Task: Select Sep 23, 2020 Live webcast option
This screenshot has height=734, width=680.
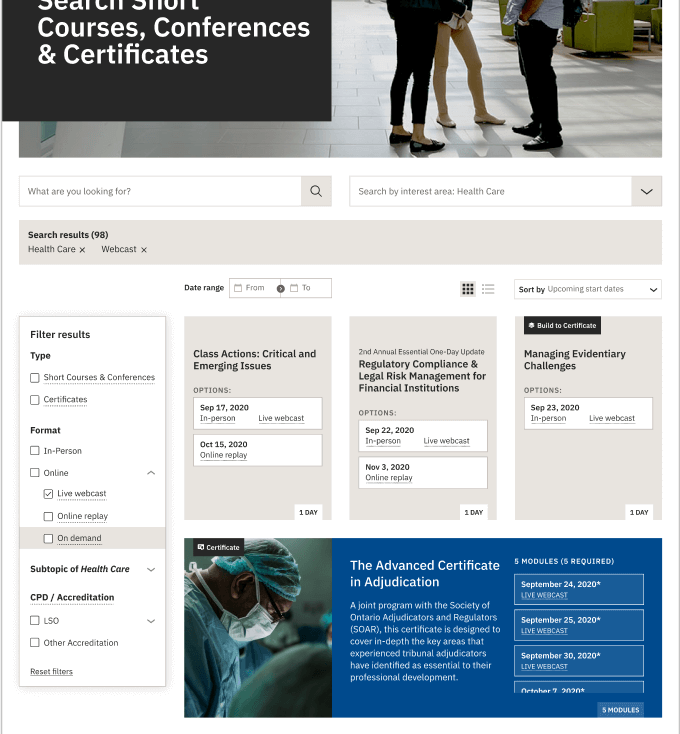Action: 612,418
